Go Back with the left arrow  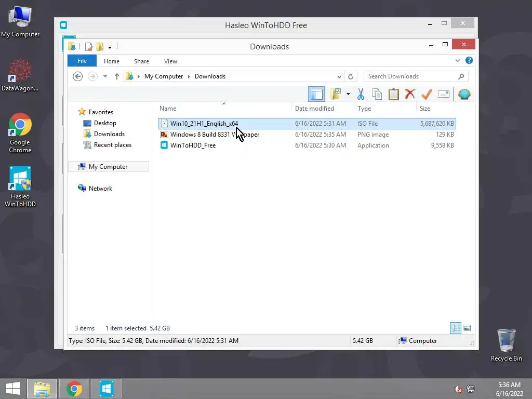[x=78, y=76]
